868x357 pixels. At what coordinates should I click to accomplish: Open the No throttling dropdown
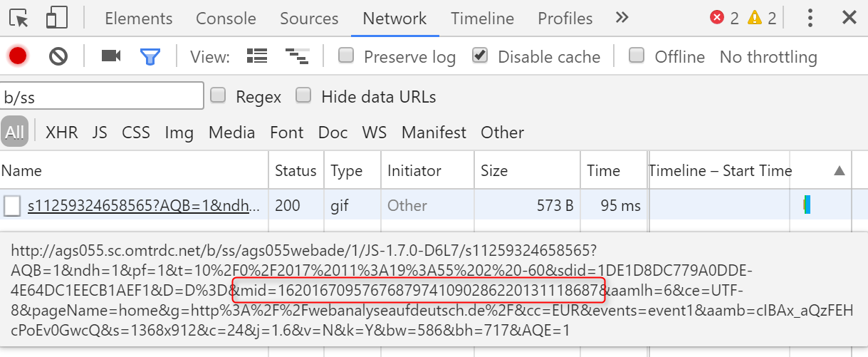pyautogui.click(x=768, y=57)
